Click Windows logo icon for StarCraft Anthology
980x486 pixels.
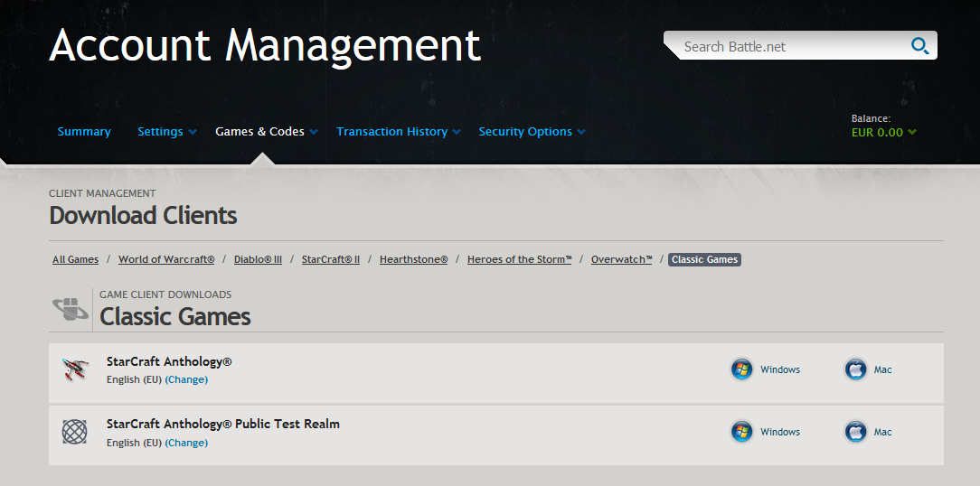click(x=741, y=369)
